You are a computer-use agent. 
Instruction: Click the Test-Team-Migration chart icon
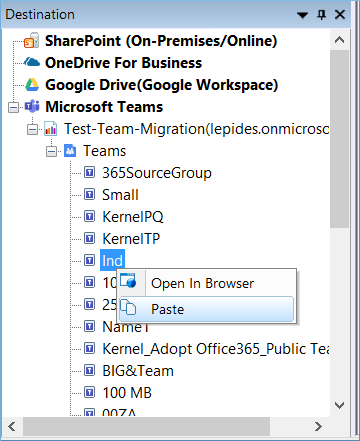[51, 129]
